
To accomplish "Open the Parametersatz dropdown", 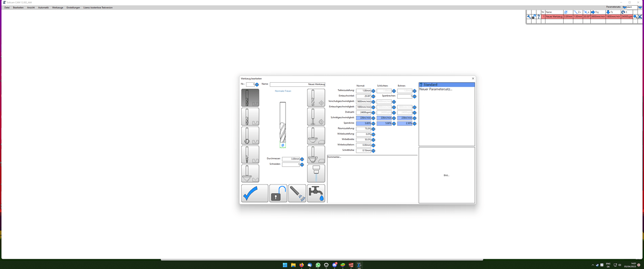I will click(640, 7).
